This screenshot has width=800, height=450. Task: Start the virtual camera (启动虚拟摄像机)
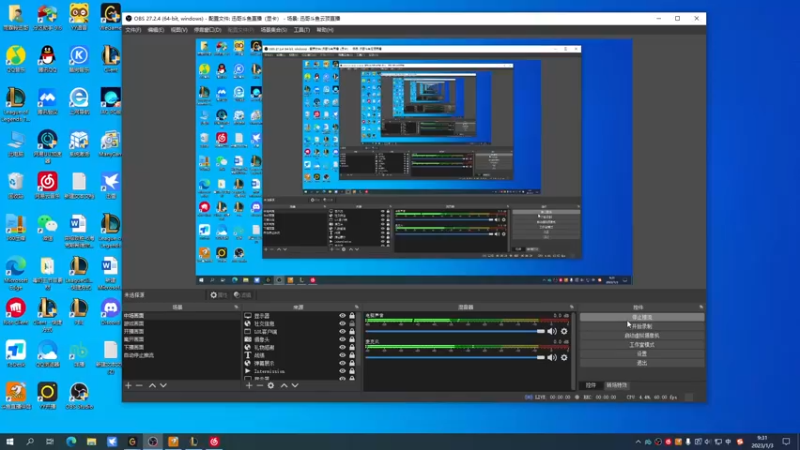642,336
